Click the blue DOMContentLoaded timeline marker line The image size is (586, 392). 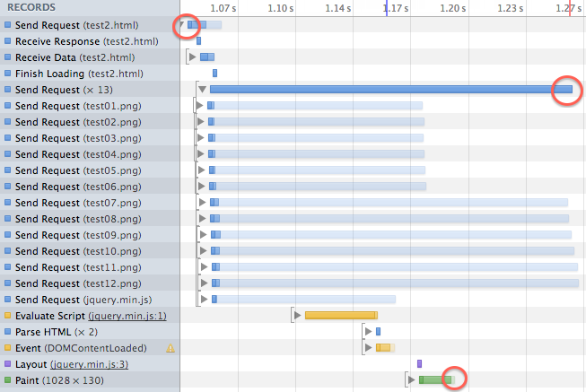pos(387,8)
